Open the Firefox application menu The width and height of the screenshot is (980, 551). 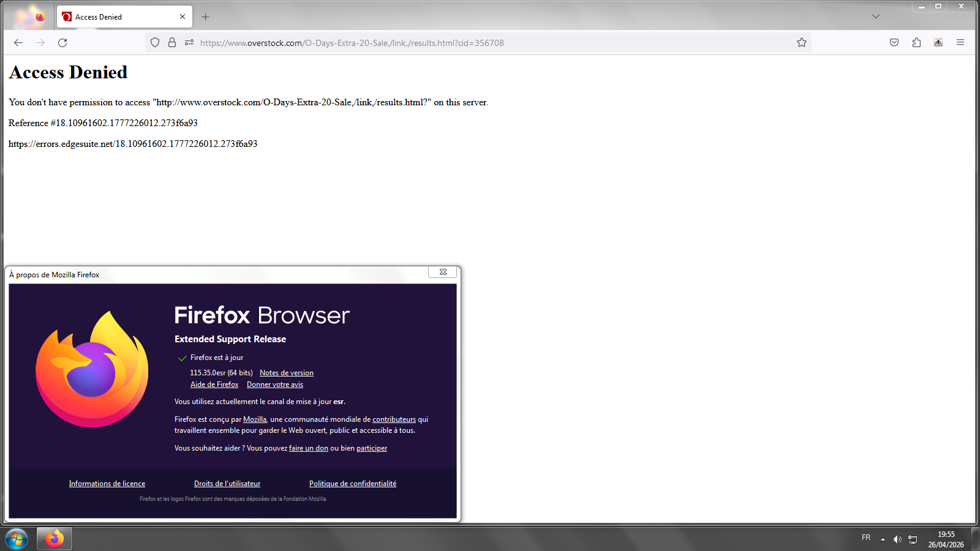click(960, 43)
